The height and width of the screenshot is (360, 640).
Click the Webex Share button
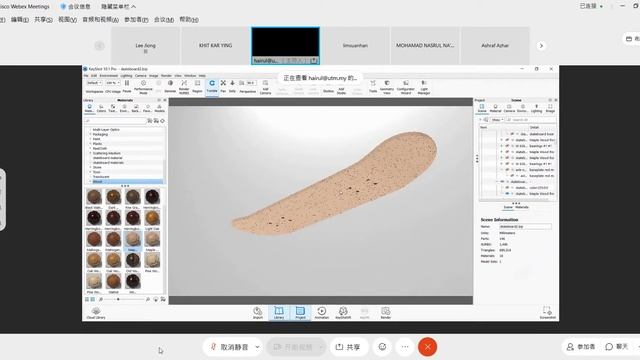click(x=348, y=347)
